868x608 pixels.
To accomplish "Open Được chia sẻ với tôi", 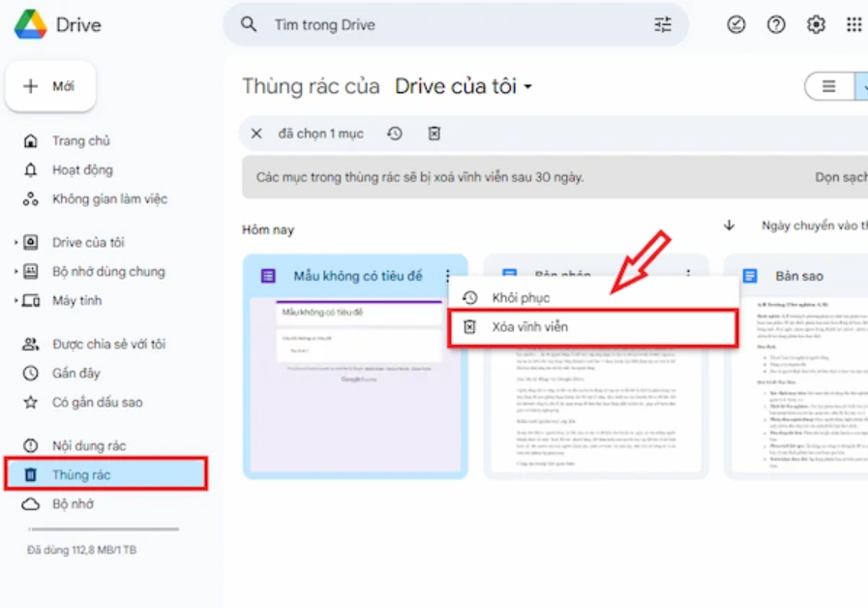I will coord(109,344).
